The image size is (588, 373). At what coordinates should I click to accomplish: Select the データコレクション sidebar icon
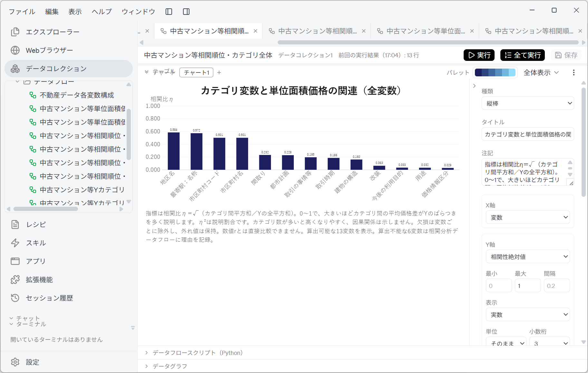[15, 69]
